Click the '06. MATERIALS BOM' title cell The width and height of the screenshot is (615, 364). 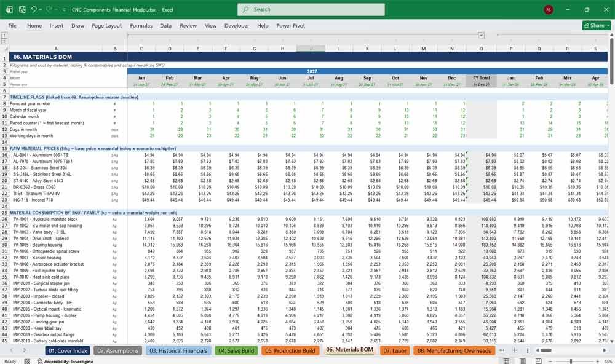(42, 57)
